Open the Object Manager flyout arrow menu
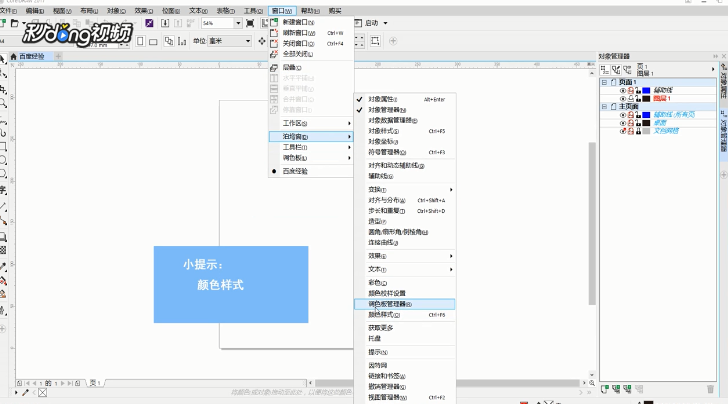 tap(713, 70)
